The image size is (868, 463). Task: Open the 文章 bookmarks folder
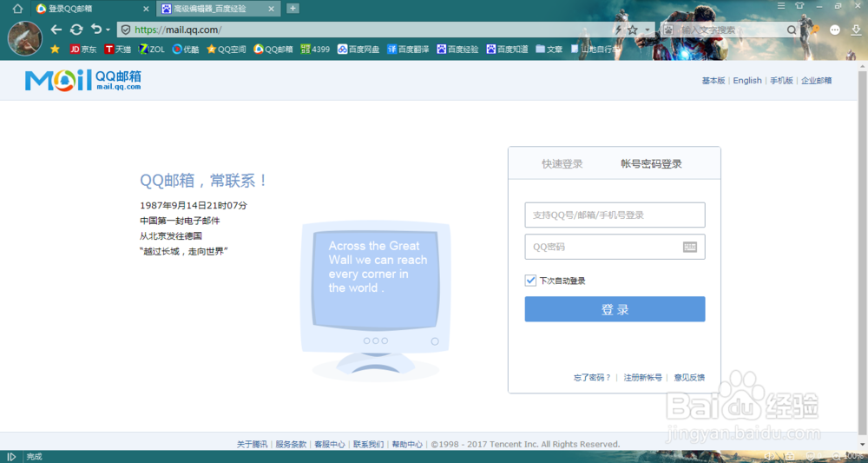click(549, 50)
